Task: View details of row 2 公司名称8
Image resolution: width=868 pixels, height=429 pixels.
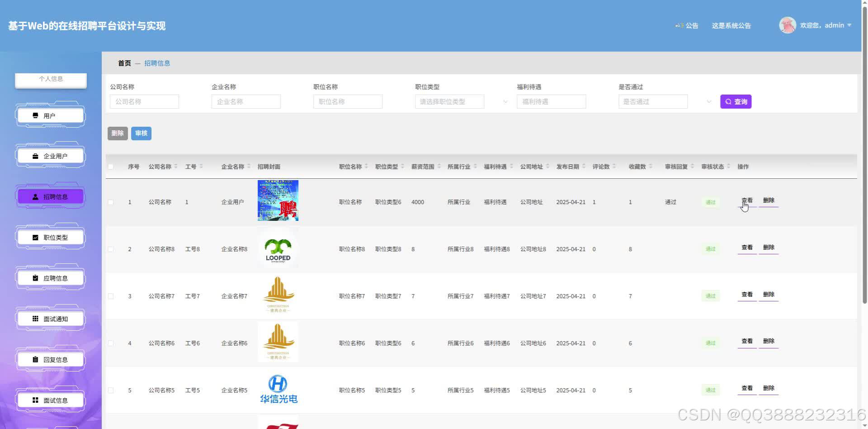Action: pyautogui.click(x=747, y=248)
